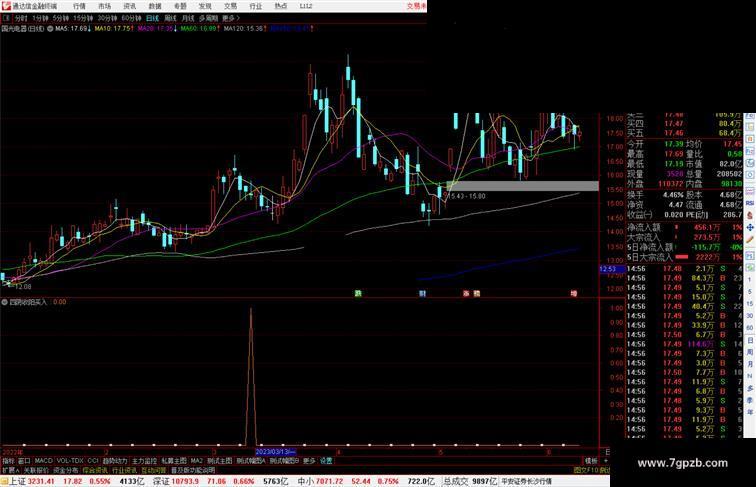Select the 趋势动力 indicator tab
This screenshot has width=756, height=487.
(115, 461)
